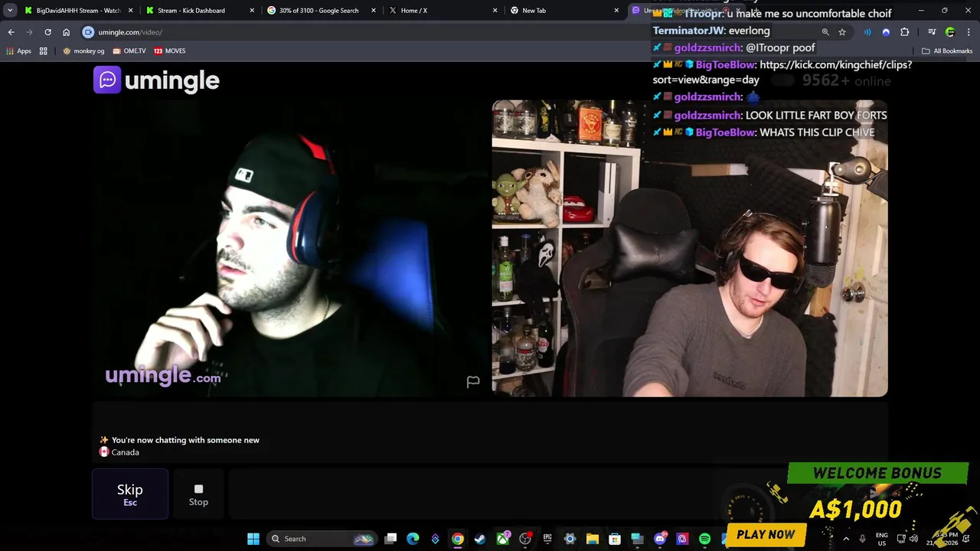Expand the All Bookmarks folder

click(x=947, y=51)
